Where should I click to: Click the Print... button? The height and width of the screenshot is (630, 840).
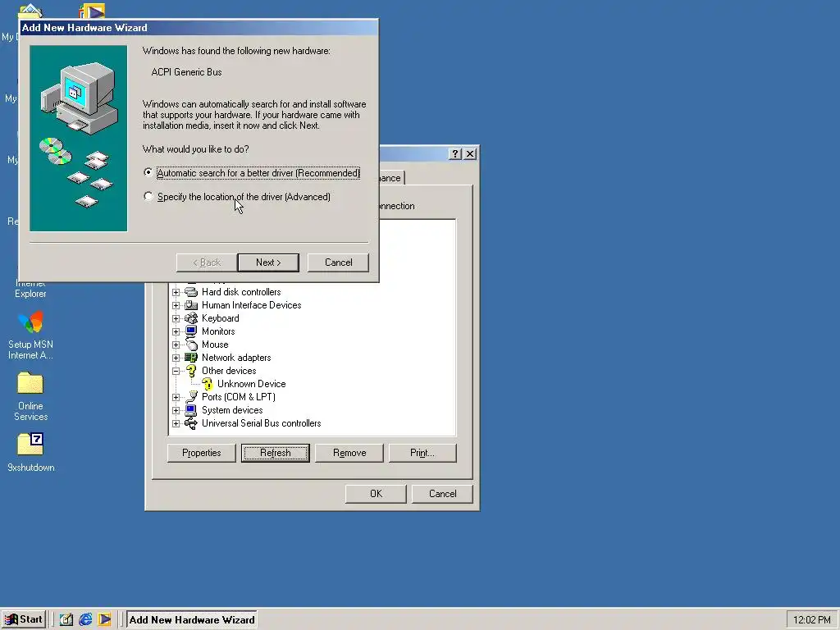pyautogui.click(x=422, y=453)
